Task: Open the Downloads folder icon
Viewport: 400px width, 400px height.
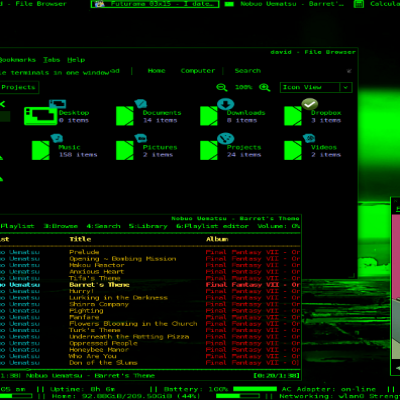Action: (209, 116)
